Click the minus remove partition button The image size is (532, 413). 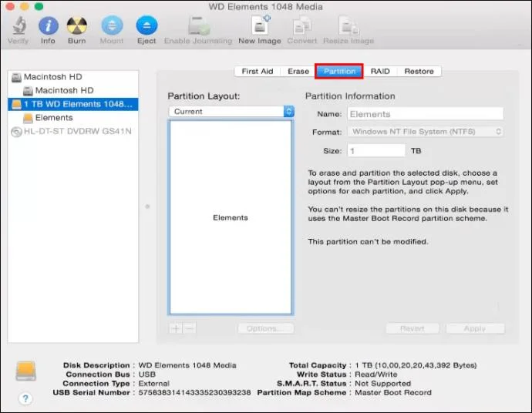click(190, 328)
